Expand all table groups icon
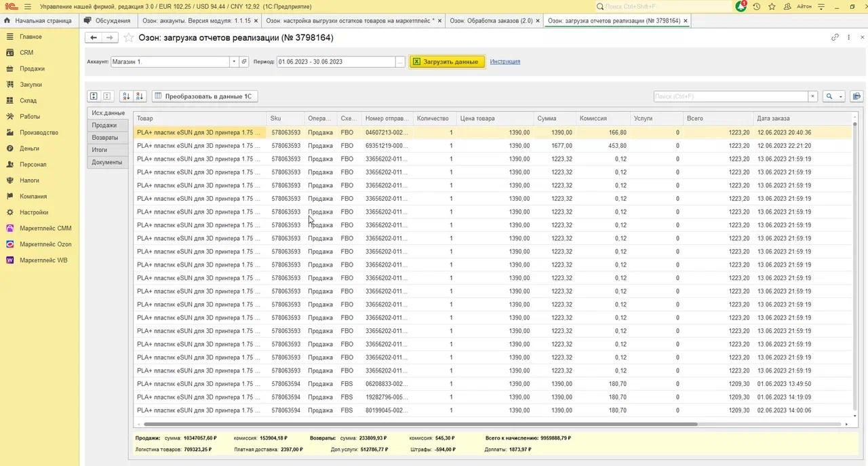The width and height of the screenshot is (868, 466). pyautogui.click(x=94, y=96)
